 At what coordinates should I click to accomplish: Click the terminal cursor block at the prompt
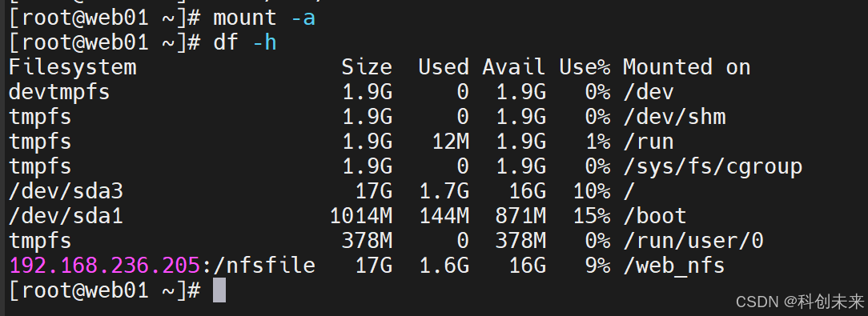pyautogui.click(x=219, y=290)
